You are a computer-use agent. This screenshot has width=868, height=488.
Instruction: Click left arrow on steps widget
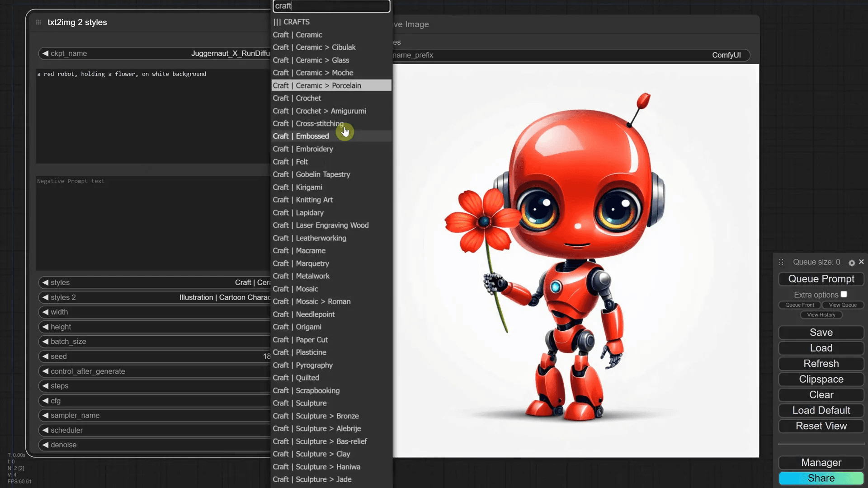pyautogui.click(x=45, y=385)
